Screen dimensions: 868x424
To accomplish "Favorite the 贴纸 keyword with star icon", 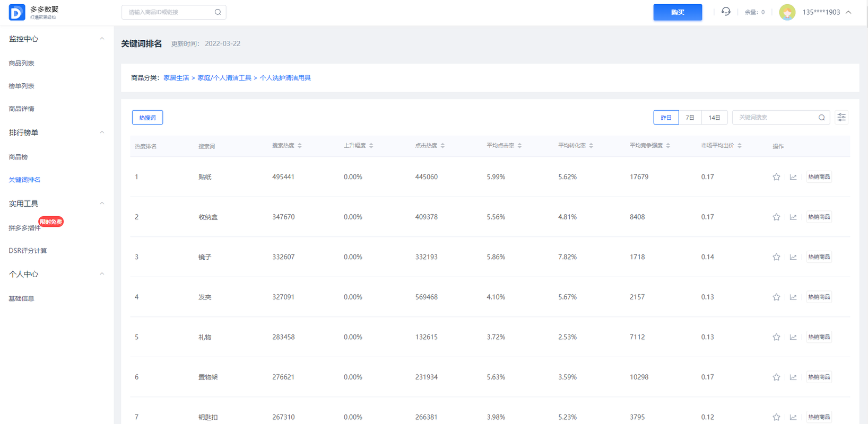I will tap(776, 177).
